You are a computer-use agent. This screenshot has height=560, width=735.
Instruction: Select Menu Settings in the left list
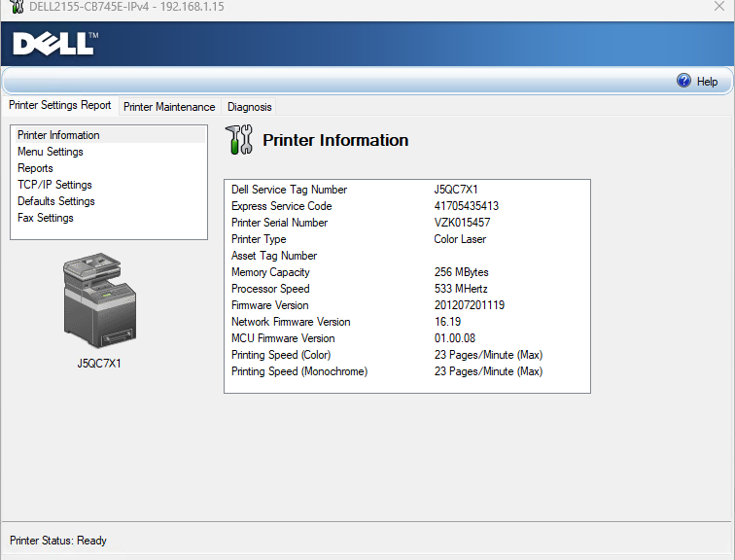pos(51,152)
